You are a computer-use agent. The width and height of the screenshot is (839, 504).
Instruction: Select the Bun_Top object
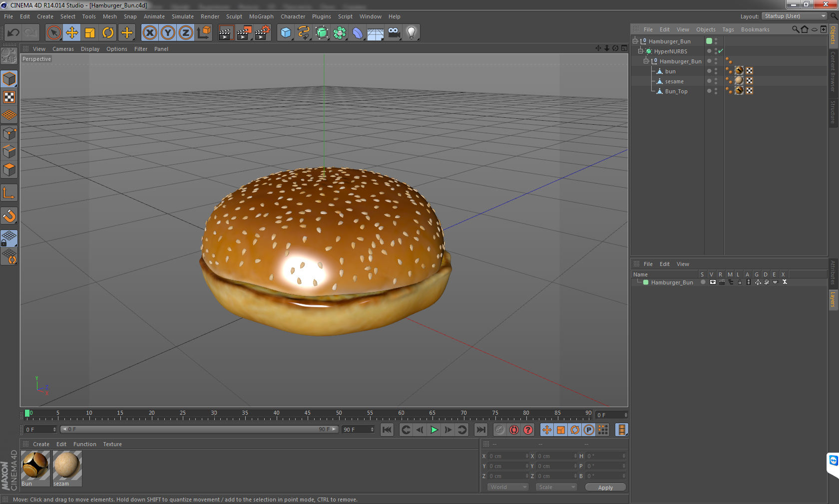pos(676,91)
